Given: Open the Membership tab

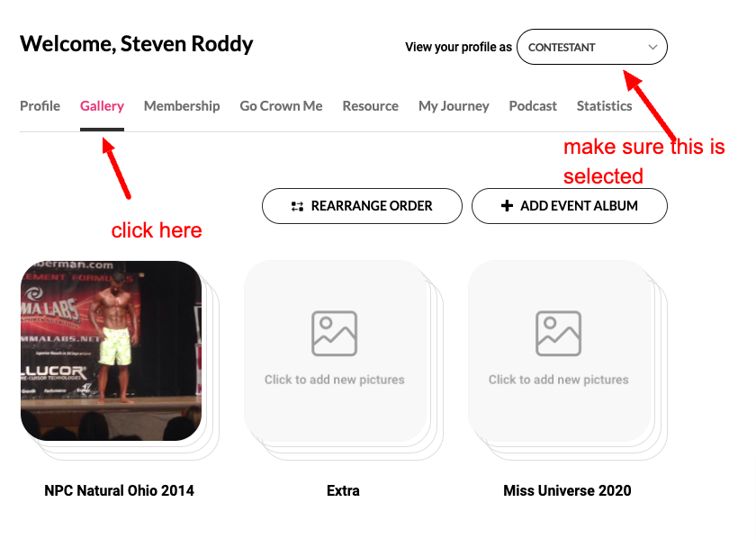Looking at the screenshot, I should coord(182,106).
